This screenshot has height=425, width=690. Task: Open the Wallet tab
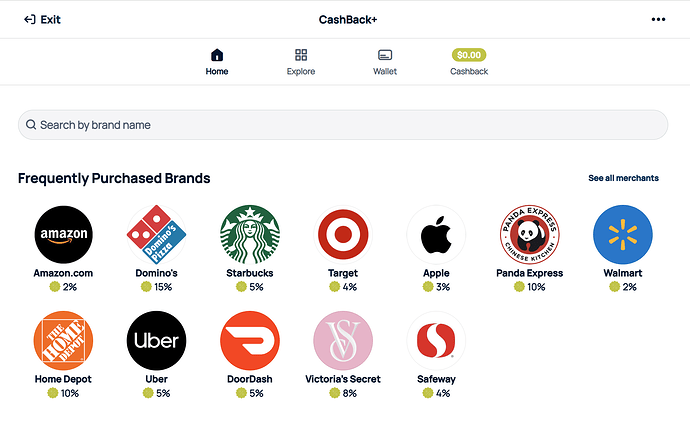coord(385,62)
